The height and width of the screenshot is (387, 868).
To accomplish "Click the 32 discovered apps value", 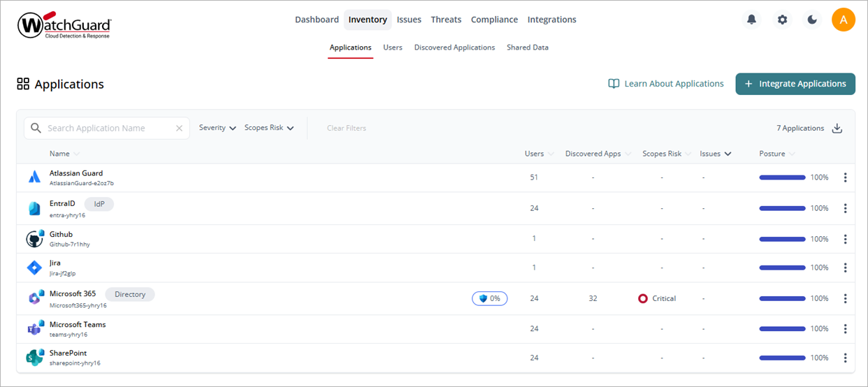I will 593,298.
